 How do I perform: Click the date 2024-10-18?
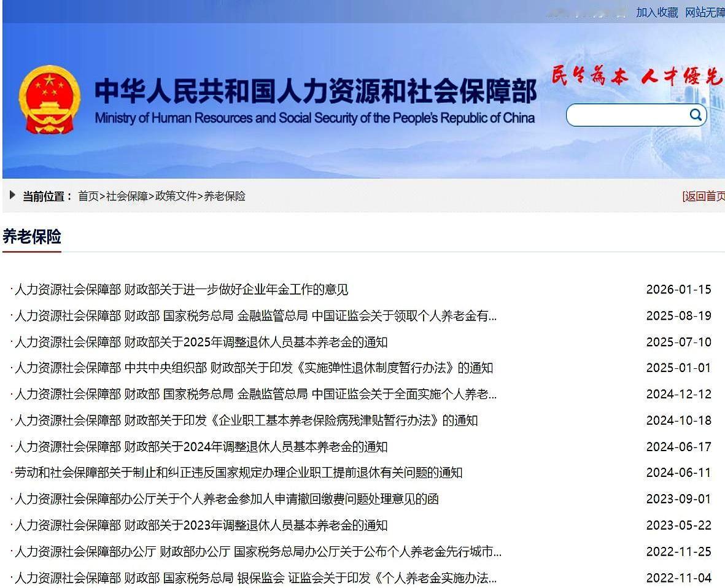678,420
